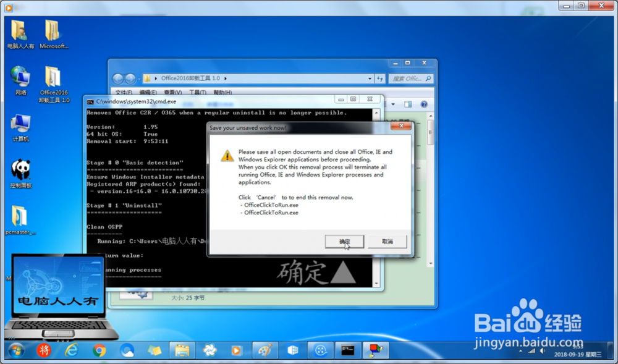Open the 文件(F) menu in Explorer
Screen dimensions: 618x364
pyautogui.click(x=124, y=92)
